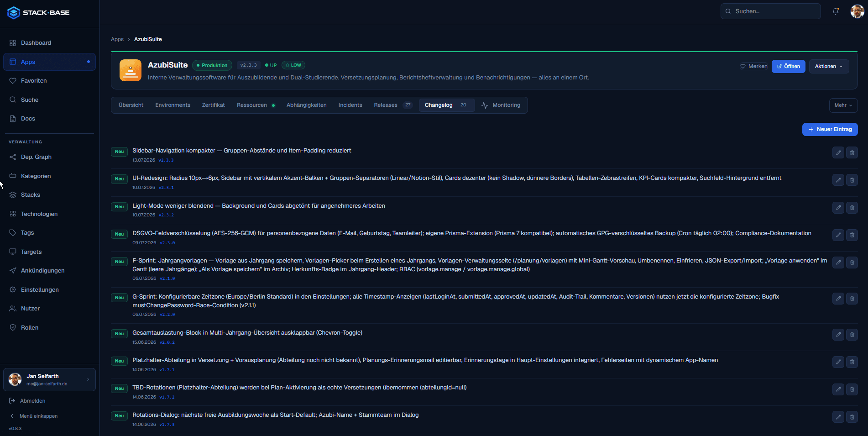Viewport: 868px width, 436px height.
Task: Click the Neuer Eintrag button
Action: pos(830,129)
